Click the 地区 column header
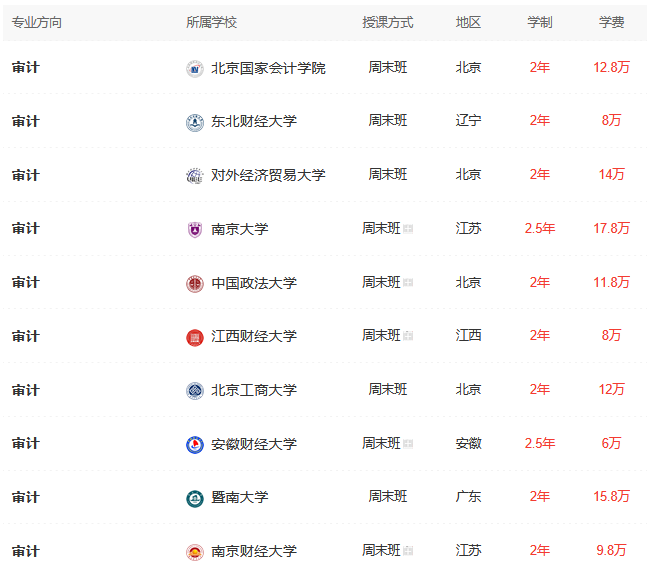661x577 pixels. (x=468, y=22)
